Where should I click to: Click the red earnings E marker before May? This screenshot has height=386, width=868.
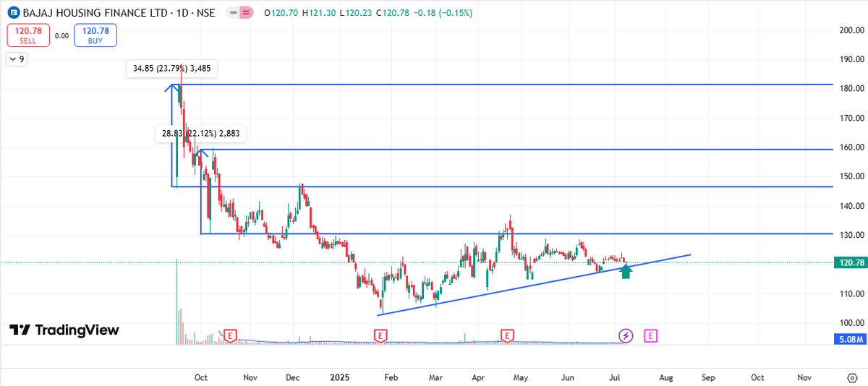[508, 335]
